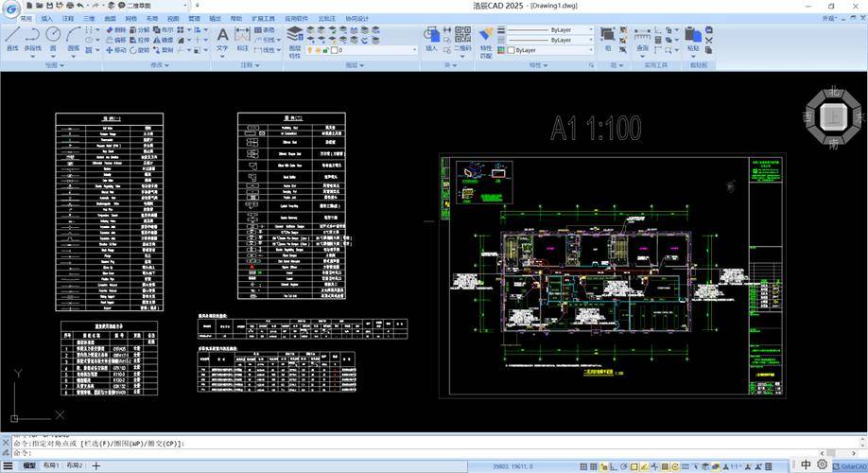
Task: Click the Paste (粘贴) icon
Action: [693, 38]
